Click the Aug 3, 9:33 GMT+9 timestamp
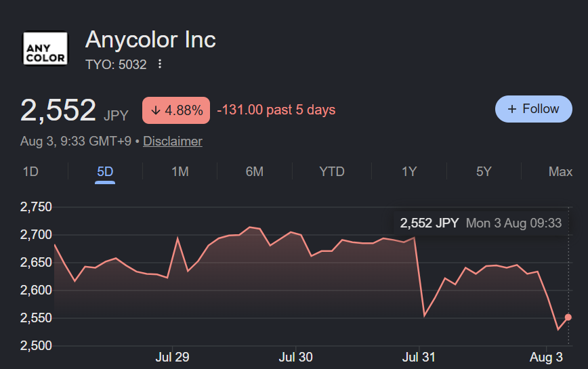The image size is (588, 369). (x=76, y=142)
